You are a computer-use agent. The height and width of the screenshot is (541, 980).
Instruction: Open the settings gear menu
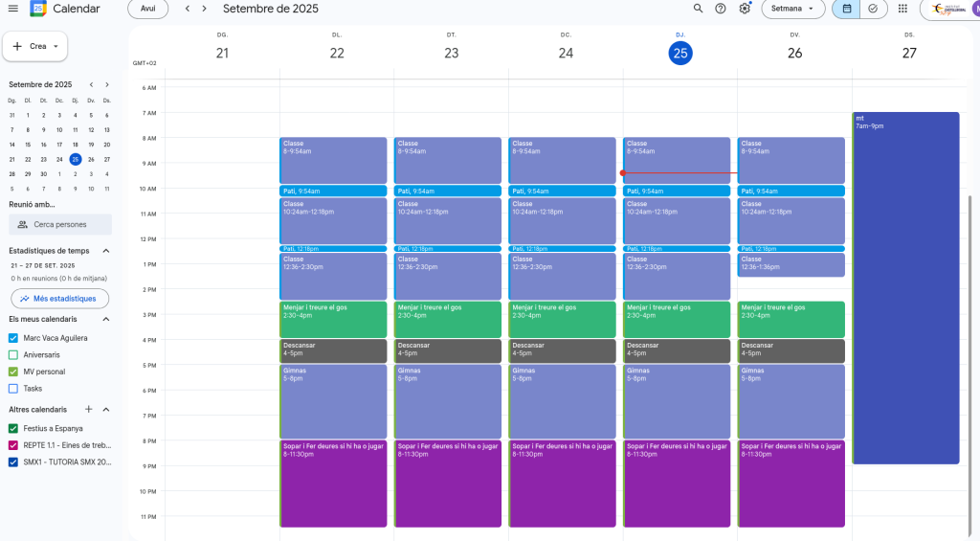click(745, 9)
